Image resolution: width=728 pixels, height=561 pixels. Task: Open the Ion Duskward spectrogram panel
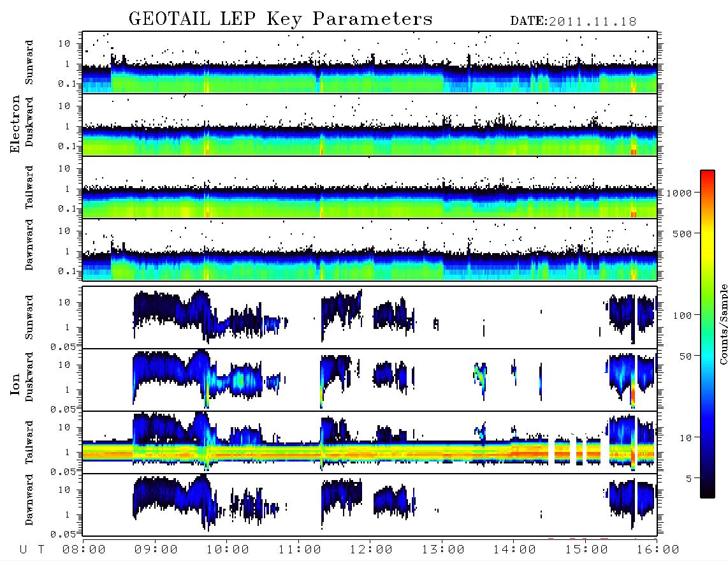(x=370, y=380)
